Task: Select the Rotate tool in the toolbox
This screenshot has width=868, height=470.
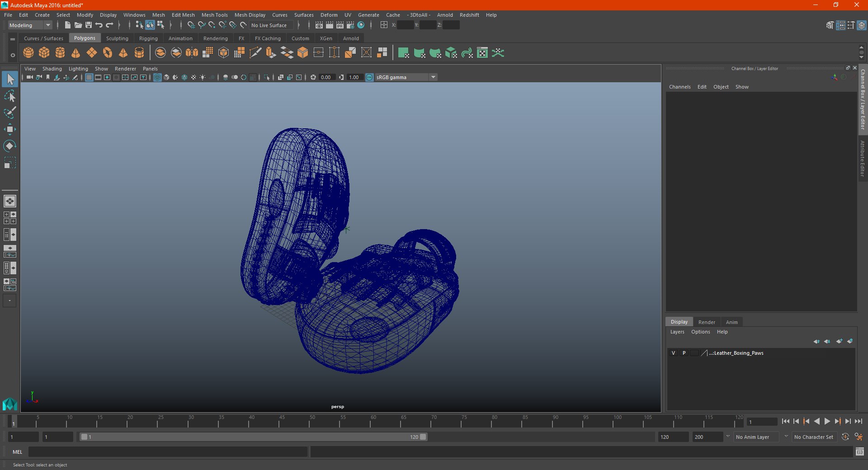Action: [9, 146]
